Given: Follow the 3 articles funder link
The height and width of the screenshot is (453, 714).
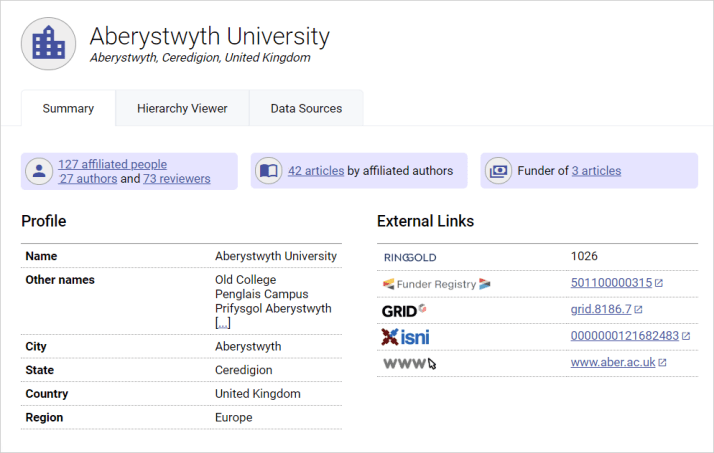Looking at the screenshot, I should coord(596,171).
